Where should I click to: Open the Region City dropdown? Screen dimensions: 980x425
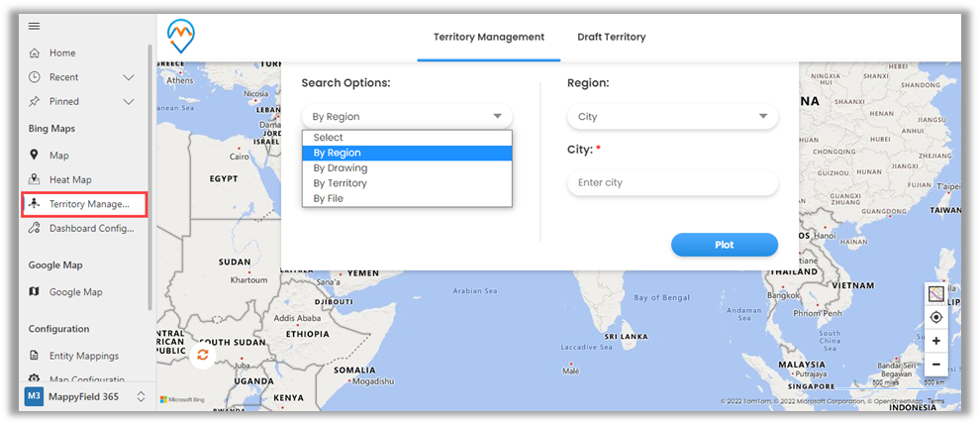tap(672, 117)
